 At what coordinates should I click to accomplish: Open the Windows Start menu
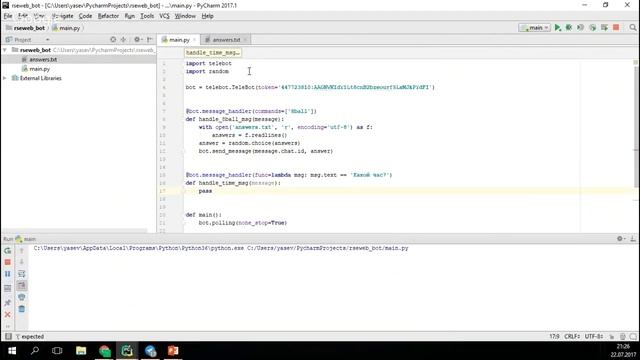[12, 351]
